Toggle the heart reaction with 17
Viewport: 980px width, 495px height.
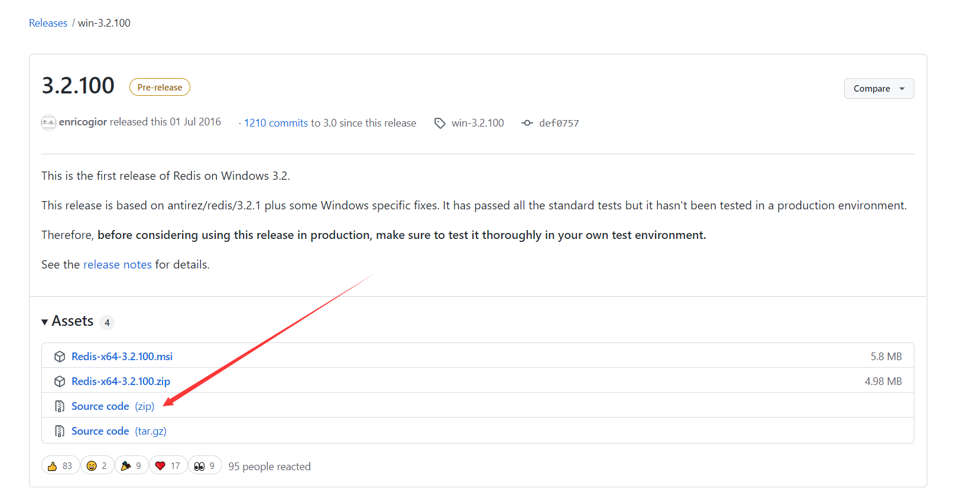pos(168,465)
